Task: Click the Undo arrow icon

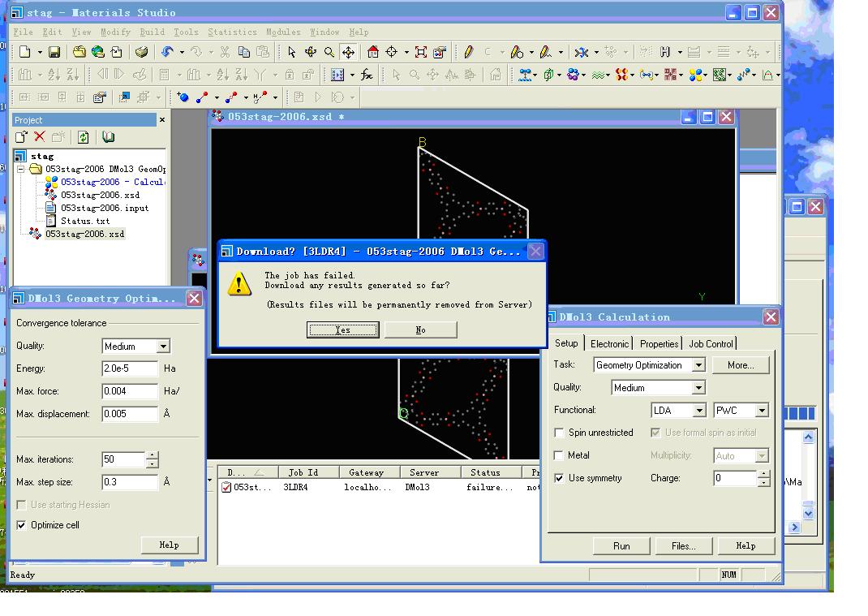Action: pos(167,52)
